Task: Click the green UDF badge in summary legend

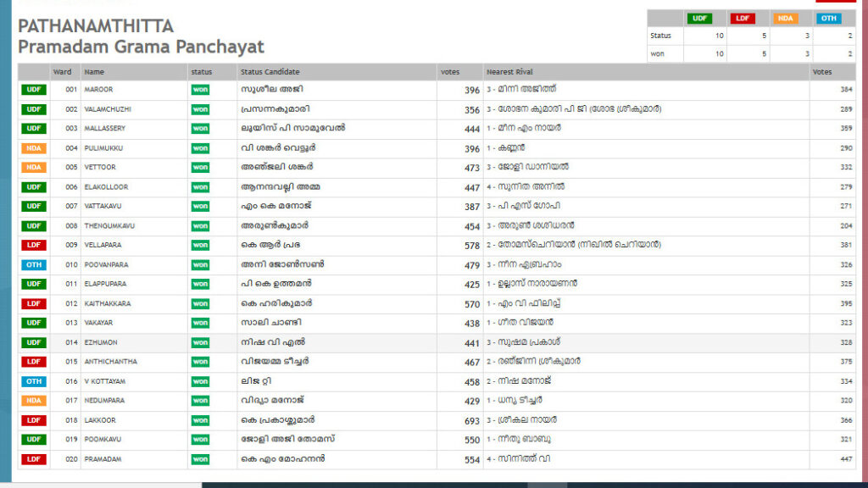Action: pos(700,18)
